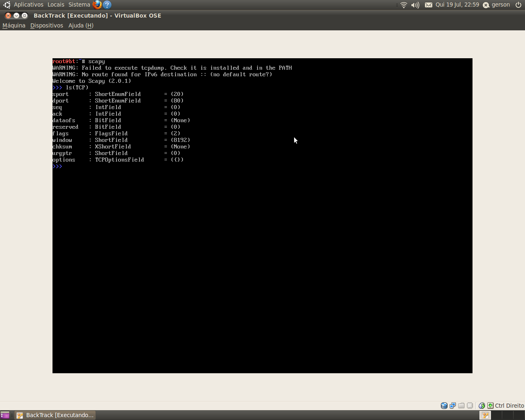
Task: Click the empty >>> prompt at bottom
Action: (57, 166)
